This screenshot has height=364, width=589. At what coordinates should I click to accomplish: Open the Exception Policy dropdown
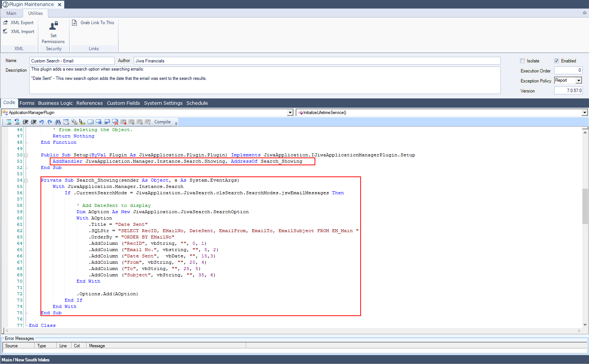pyautogui.click(x=578, y=81)
